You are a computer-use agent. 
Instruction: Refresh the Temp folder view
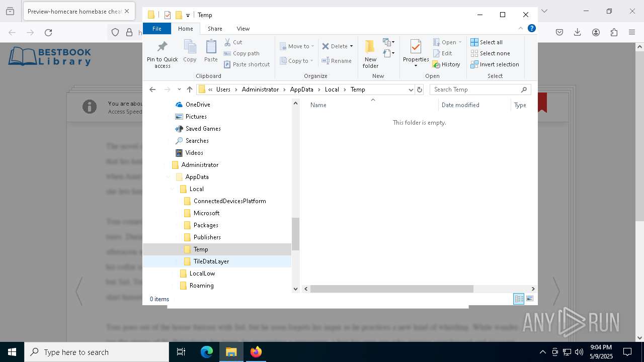click(x=420, y=89)
